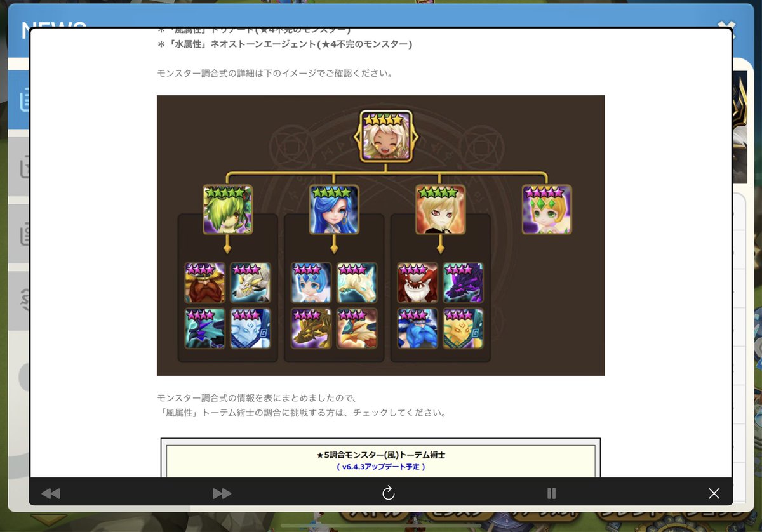
Task: Tap the white beast icon with golden horns
Action: (x=250, y=283)
